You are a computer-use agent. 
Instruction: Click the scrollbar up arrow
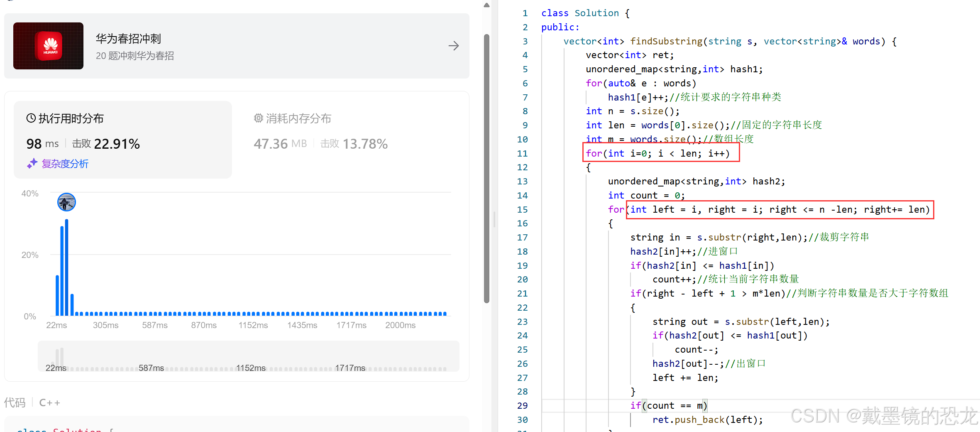tap(487, 5)
